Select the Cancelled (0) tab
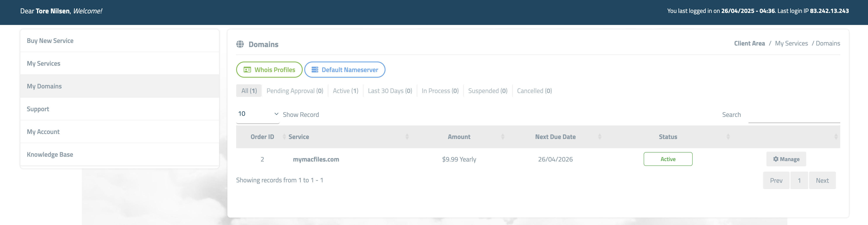The height and width of the screenshot is (225, 868). (x=534, y=91)
